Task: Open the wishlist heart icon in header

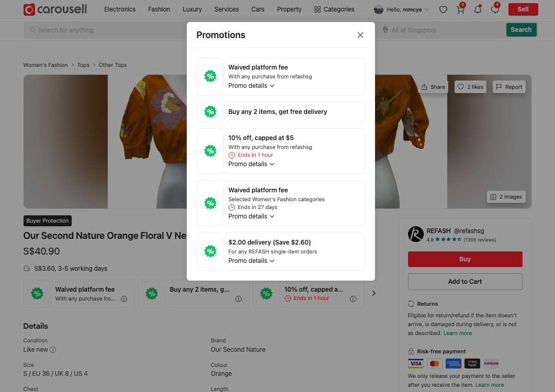Action: tap(443, 9)
